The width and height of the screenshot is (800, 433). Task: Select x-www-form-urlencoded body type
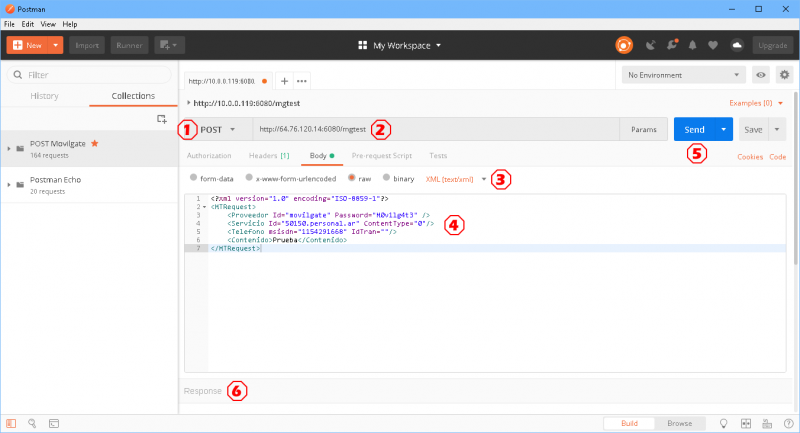click(249, 177)
